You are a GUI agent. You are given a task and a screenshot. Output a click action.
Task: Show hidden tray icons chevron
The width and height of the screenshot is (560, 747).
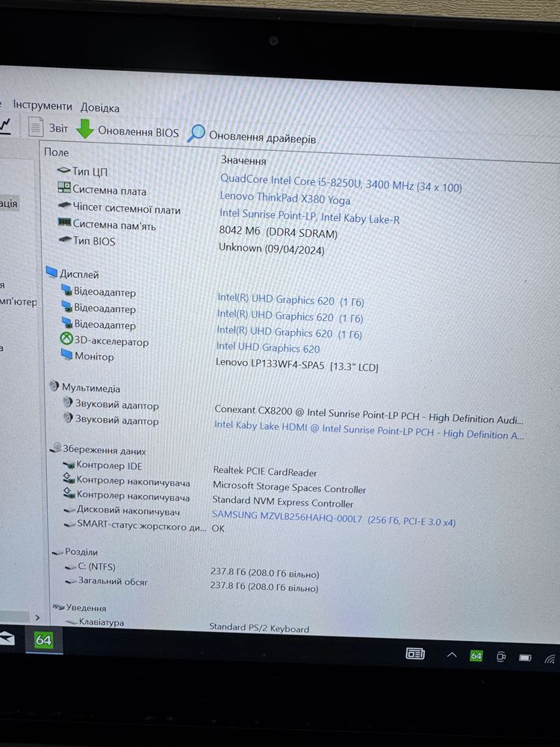tap(452, 655)
